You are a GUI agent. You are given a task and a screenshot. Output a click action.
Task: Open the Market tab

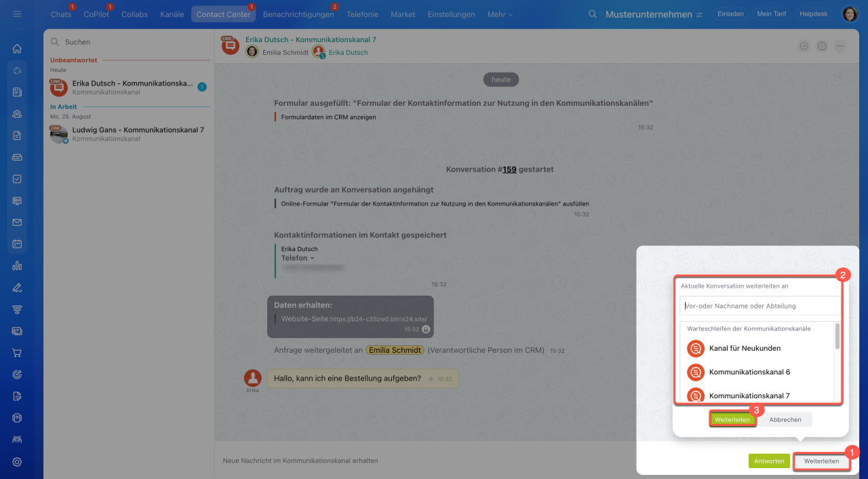coord(403,14)
